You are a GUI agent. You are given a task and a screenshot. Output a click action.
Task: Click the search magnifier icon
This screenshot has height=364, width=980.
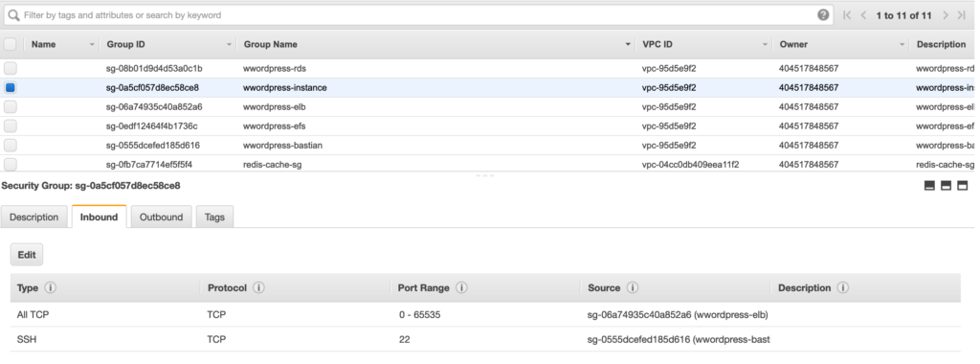(13, 15)
